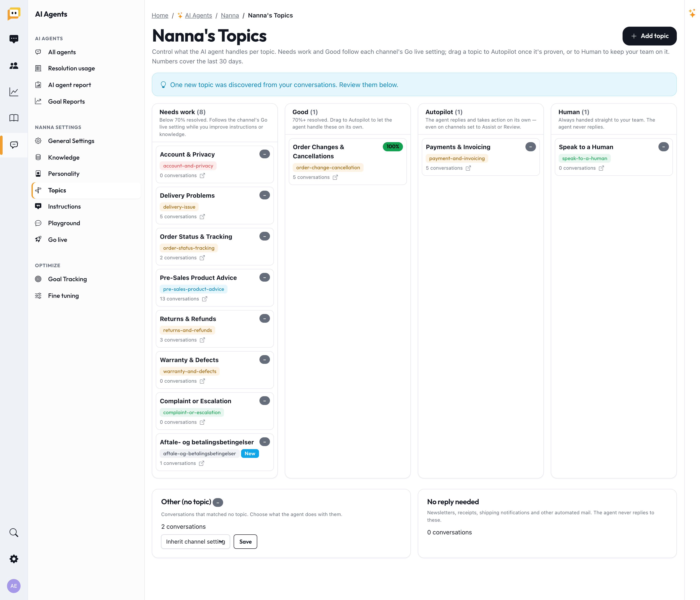The height and width of the screenshot is (600, 700).
Task: Click the AE user avatar
Action: (x=14, y=586)
